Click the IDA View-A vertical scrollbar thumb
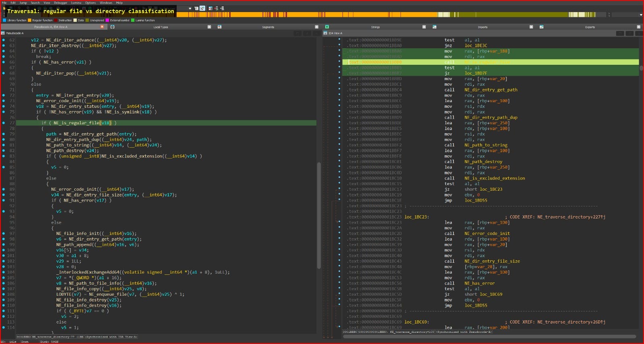644x344 pixels. [641, 68]
